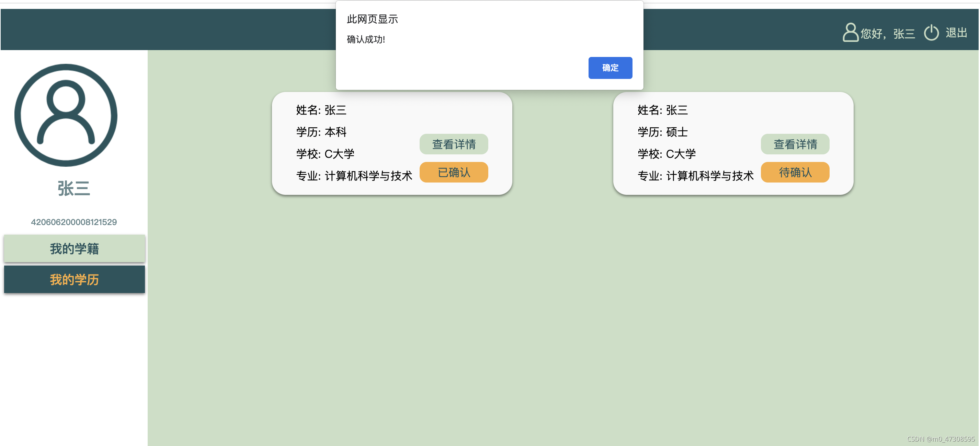Screen dimensions: 980x446
Task: Click the 退出 logout text
Action: point(956,33)
